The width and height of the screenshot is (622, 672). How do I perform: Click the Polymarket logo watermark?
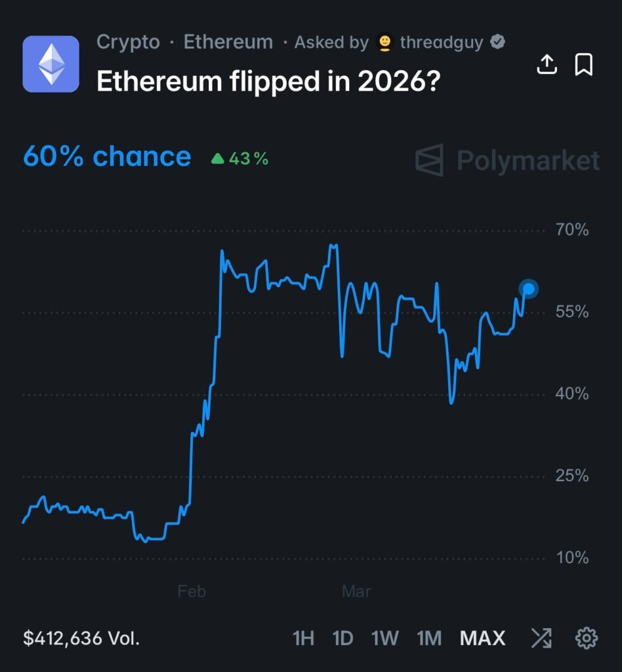(507, 160)
